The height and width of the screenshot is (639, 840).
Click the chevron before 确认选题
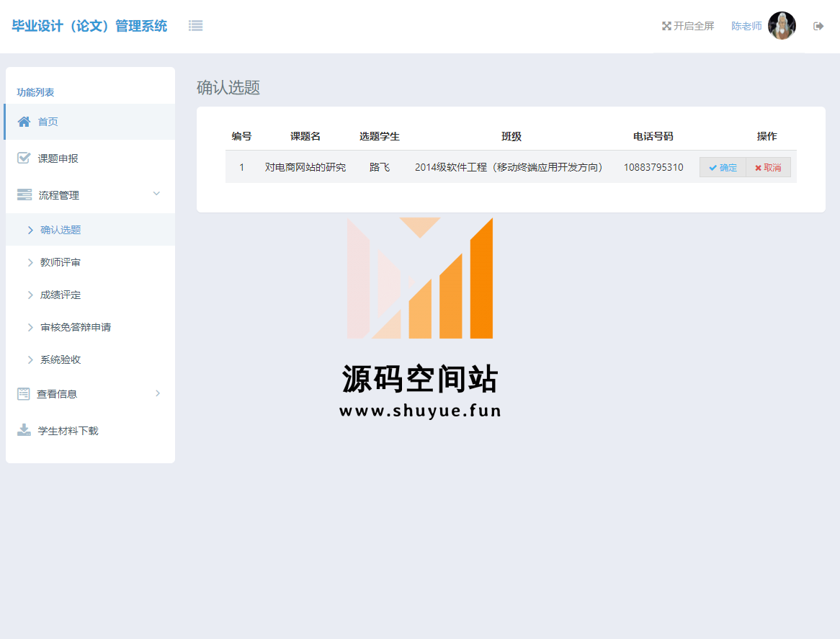tap(30, 230)
